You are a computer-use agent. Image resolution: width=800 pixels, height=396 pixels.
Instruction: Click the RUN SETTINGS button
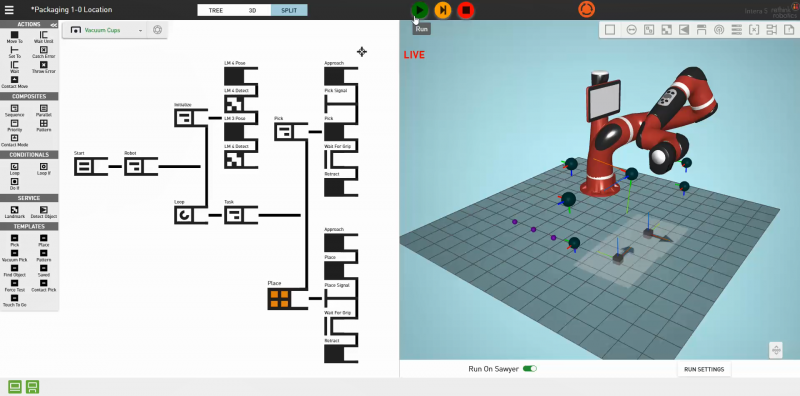704,369
